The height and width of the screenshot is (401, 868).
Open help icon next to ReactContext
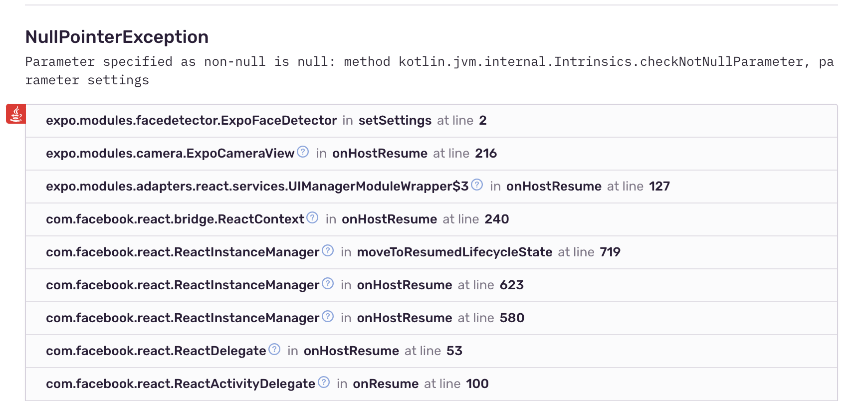tap(313, 216)
